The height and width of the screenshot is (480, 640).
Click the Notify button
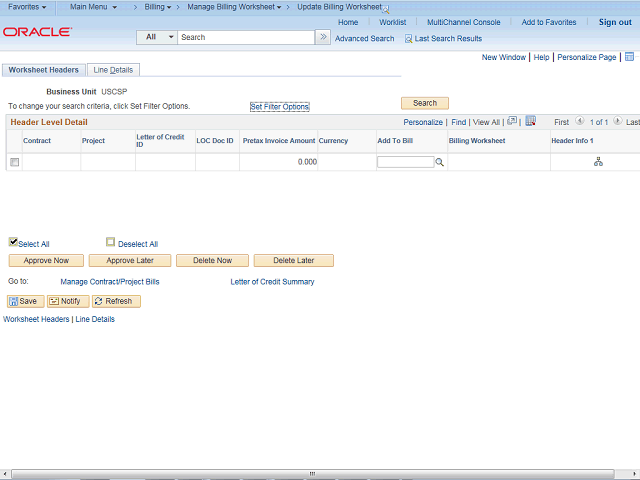tap(68, 301)
